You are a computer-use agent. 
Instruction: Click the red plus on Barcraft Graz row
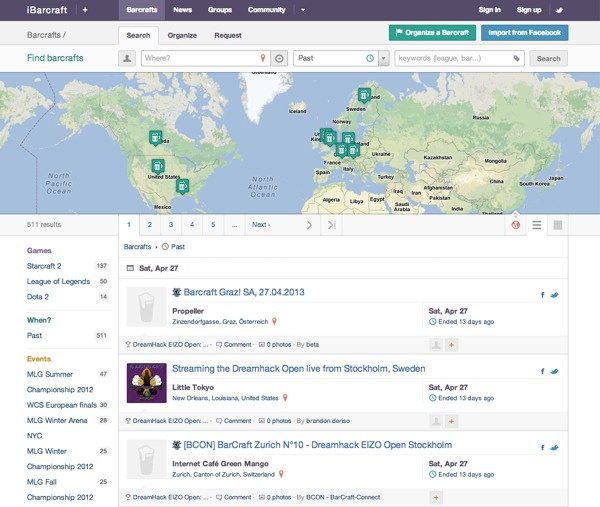pos(452,345)
